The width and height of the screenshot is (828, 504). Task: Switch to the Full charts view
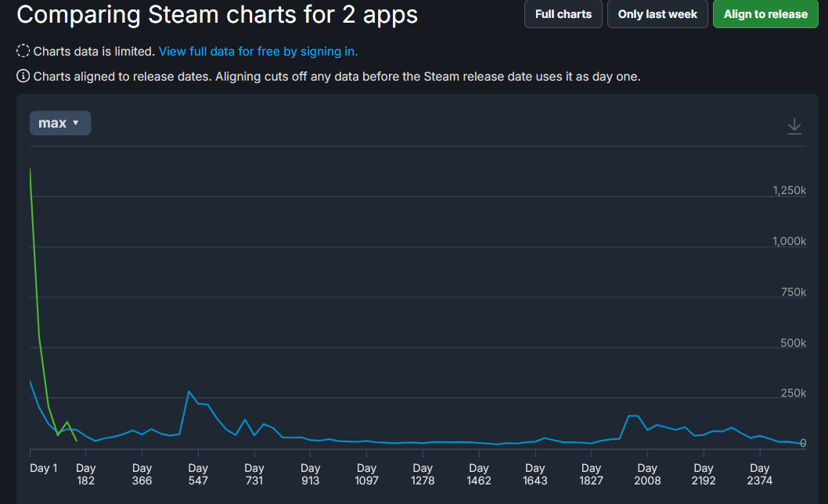point(563,14)
